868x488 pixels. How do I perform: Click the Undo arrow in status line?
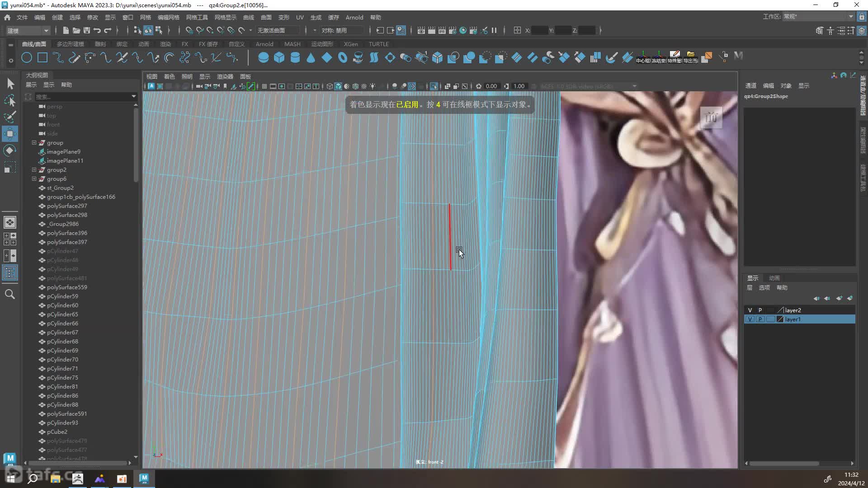coord(97,30)
